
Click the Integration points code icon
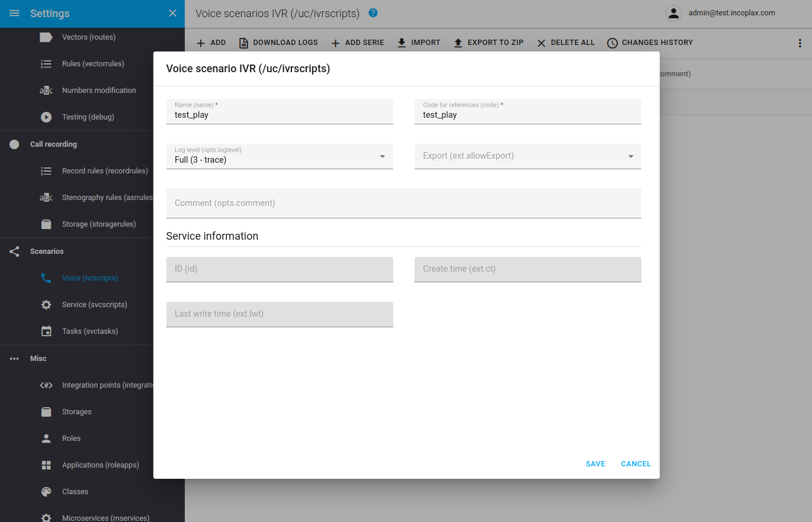click(46, 385)
